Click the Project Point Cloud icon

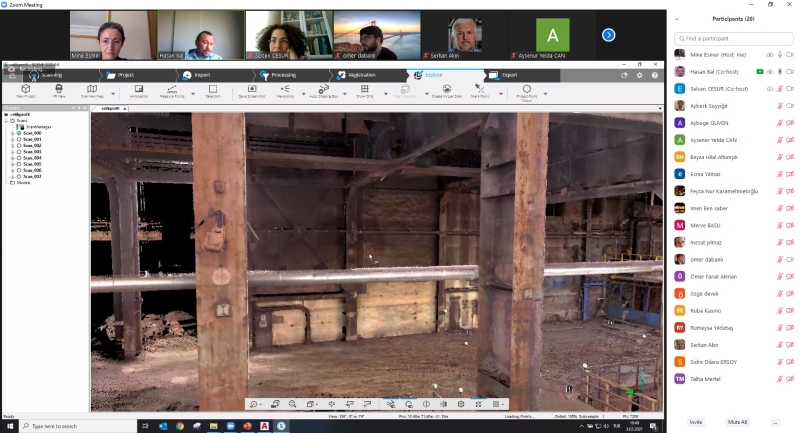click(527, 90)
